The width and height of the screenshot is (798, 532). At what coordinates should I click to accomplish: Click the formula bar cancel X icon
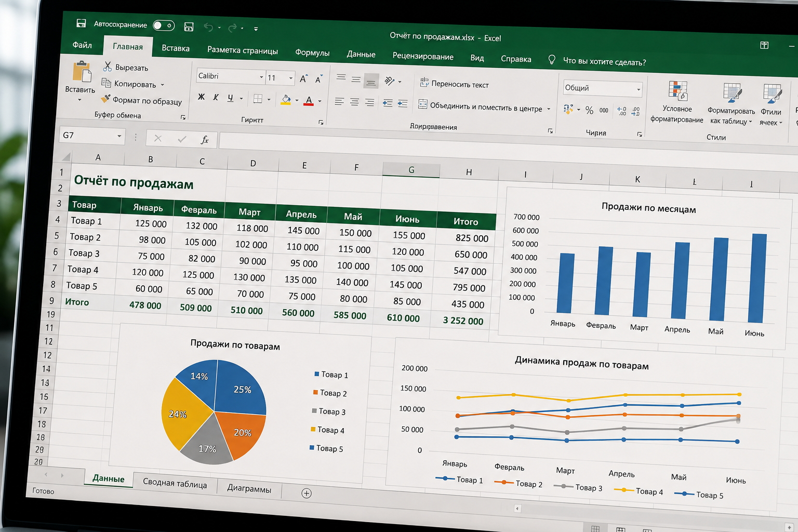158,138
